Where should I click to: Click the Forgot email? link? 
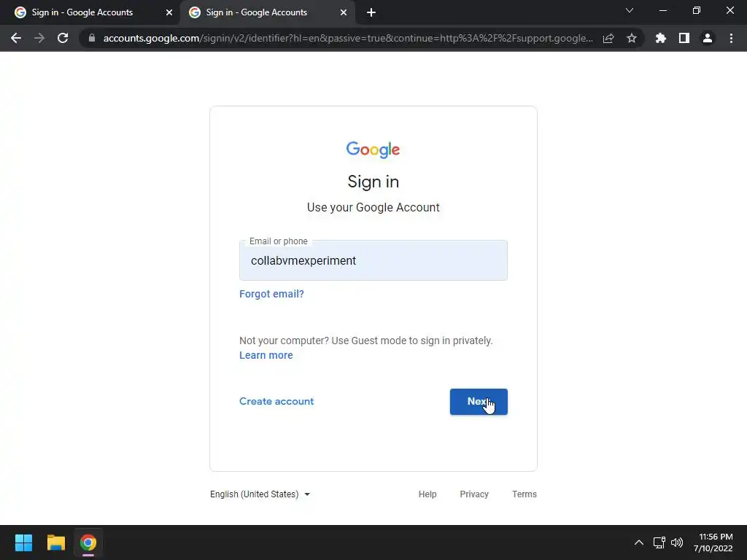pyautogui.click(x=271, y=294)
